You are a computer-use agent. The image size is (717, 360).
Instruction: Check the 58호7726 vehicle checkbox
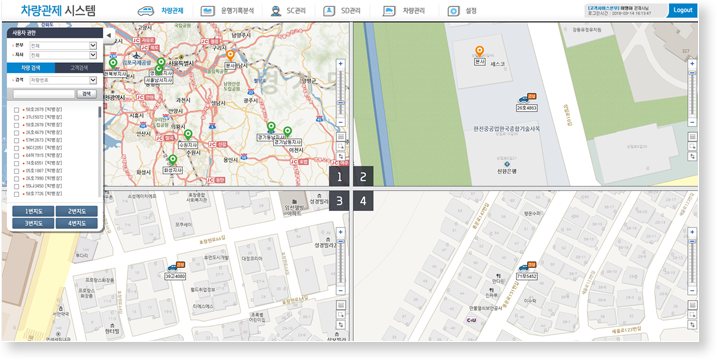click(17, 194)
